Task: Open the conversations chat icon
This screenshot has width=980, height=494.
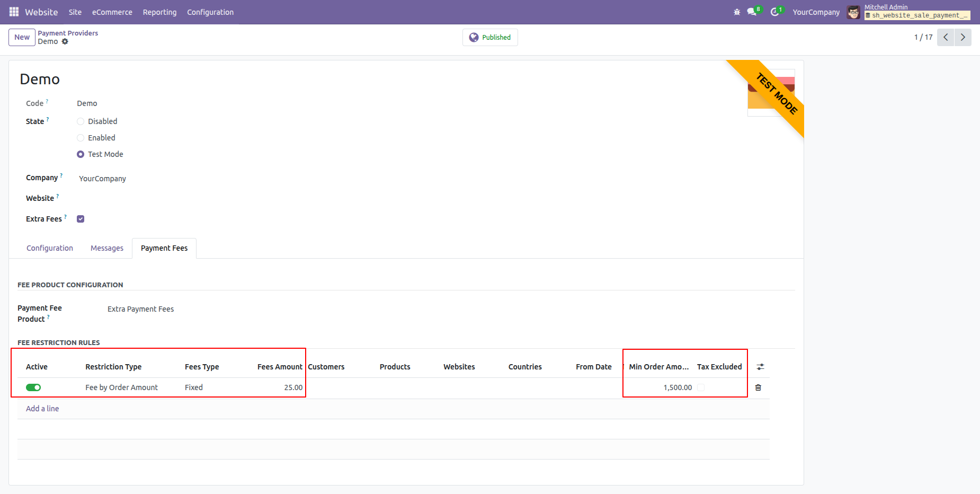Action: click(752, 12)
